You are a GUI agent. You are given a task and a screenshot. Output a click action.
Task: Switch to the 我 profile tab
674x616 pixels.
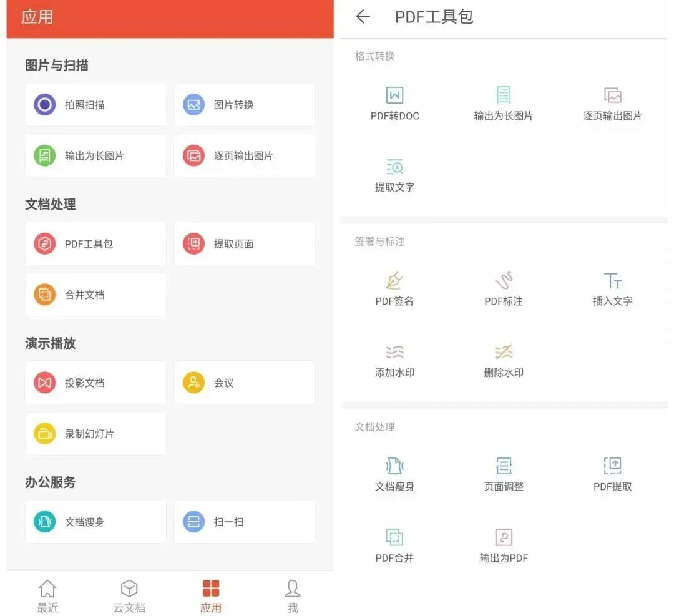coord(293,596)
